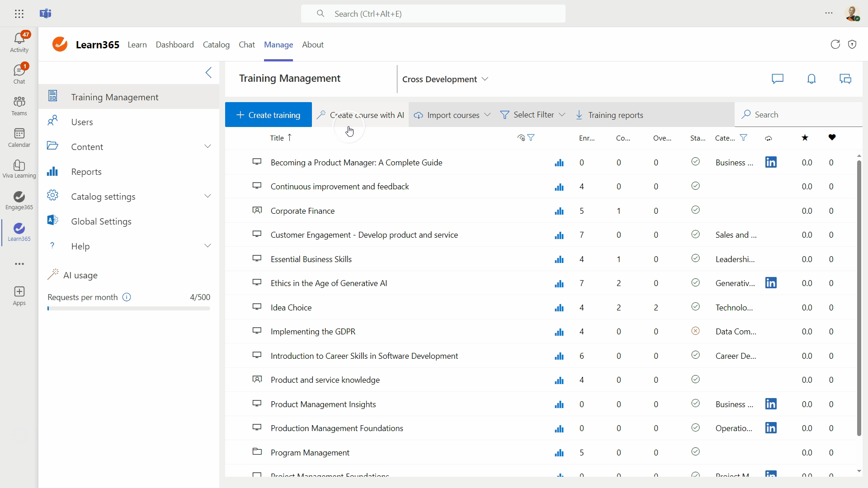The image size is (868, 488).
Task: Select the Manage tab
Action: tap(278, 45)
